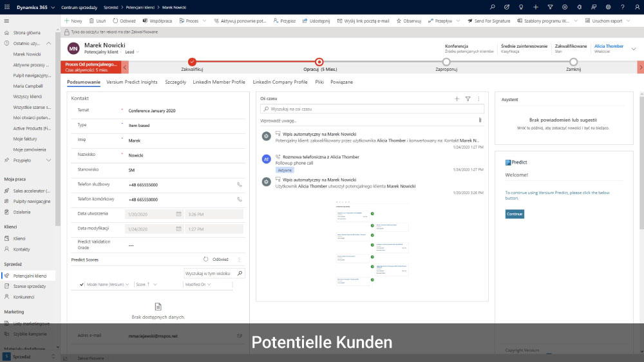Select all rows checkmark in Predict Scores grid
644x362 pixels.
click(81, 284)
